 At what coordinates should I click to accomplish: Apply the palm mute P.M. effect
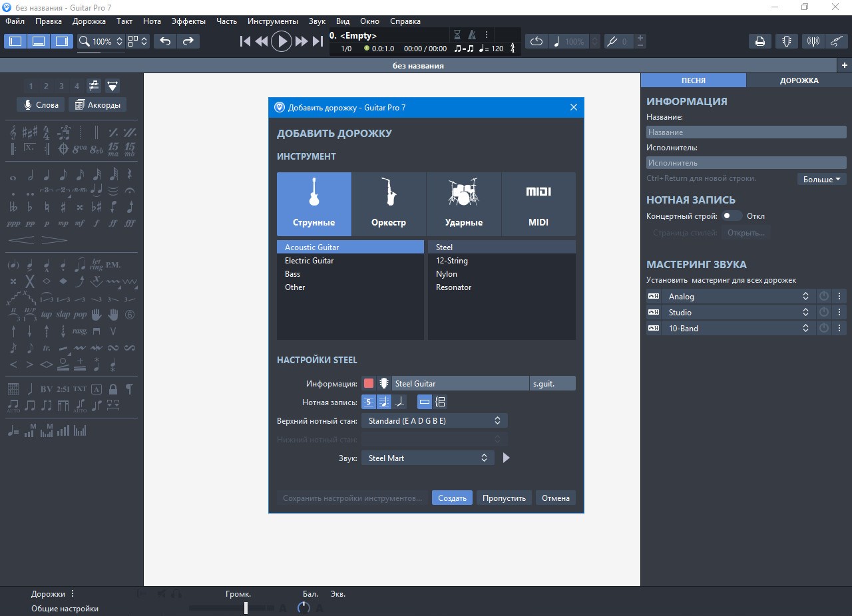tap(113, 265)
